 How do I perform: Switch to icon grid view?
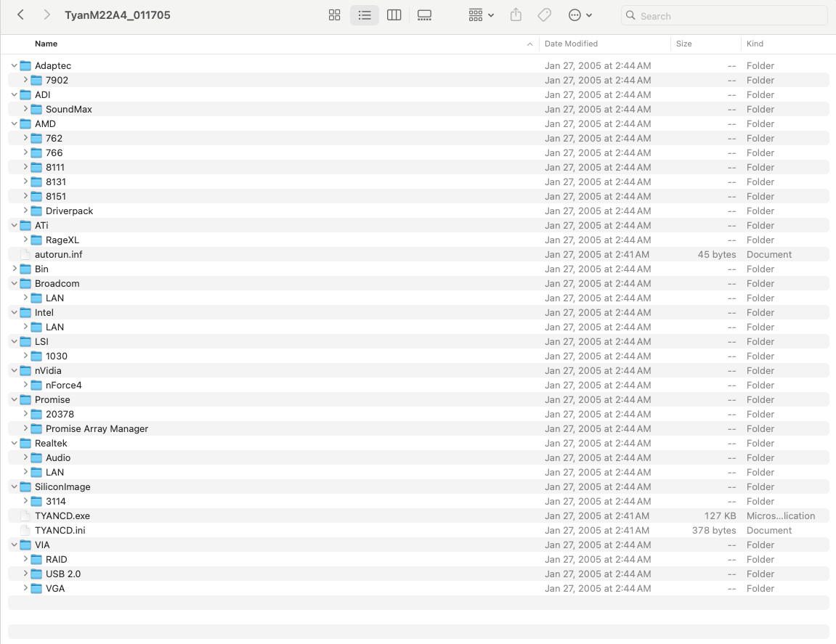(334, 15)
